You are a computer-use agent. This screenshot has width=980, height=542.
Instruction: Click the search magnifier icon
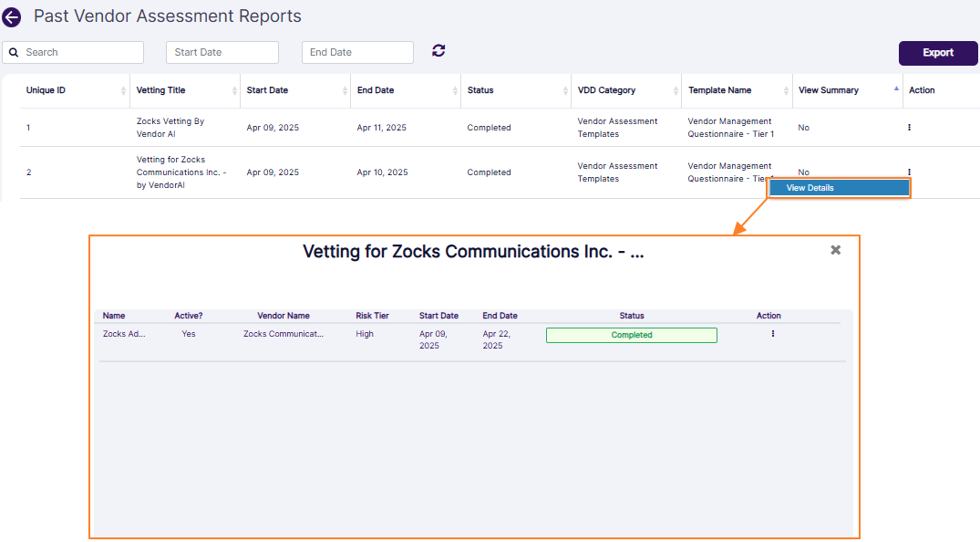coord(14,52)
